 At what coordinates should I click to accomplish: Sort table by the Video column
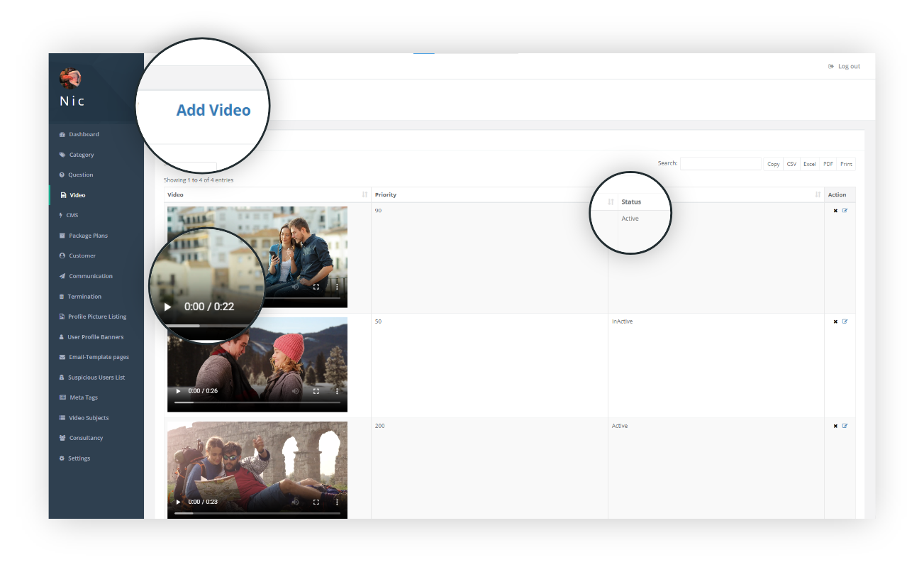click(364, 194)
